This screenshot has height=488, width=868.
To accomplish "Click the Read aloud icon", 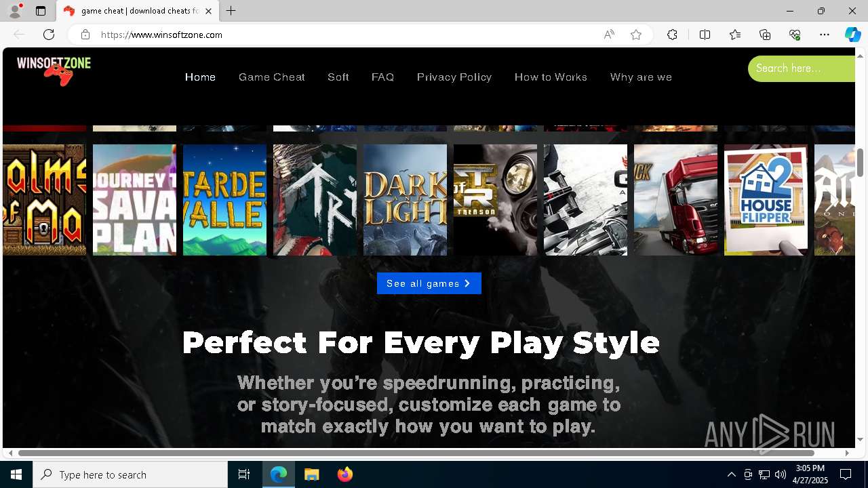I will click(609, 35).
